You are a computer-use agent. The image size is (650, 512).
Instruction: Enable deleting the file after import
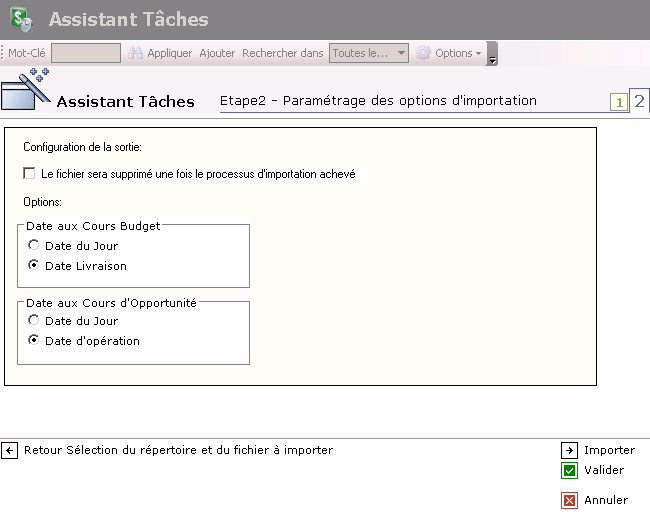29,174
